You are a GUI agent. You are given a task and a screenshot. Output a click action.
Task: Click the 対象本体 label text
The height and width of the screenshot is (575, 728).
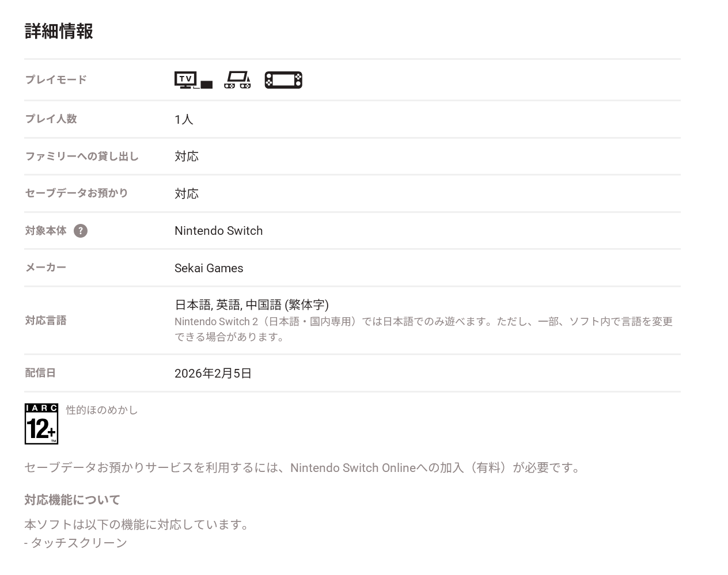(x=45, y=230)
